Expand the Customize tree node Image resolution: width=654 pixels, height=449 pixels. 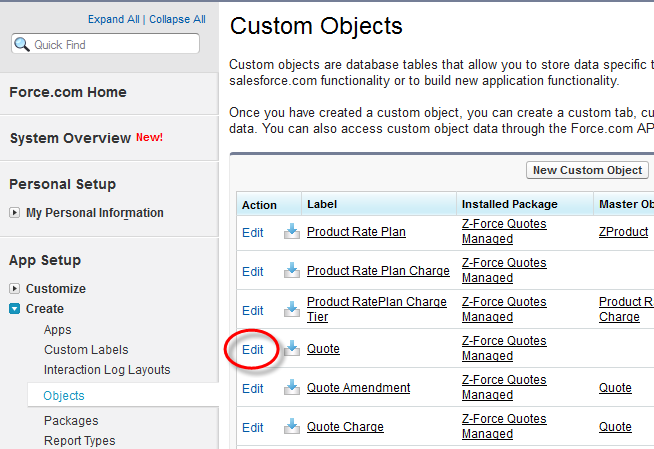(x=15, y=289)
